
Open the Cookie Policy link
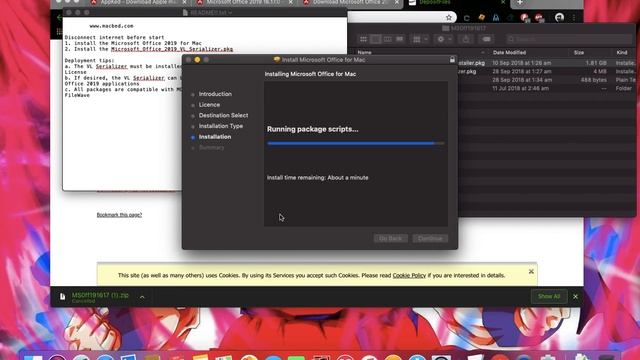coord(409,276)
